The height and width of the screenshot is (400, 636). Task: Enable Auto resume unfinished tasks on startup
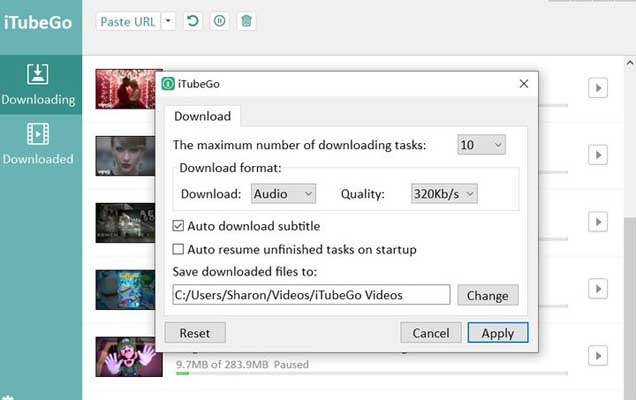point(178,249)
